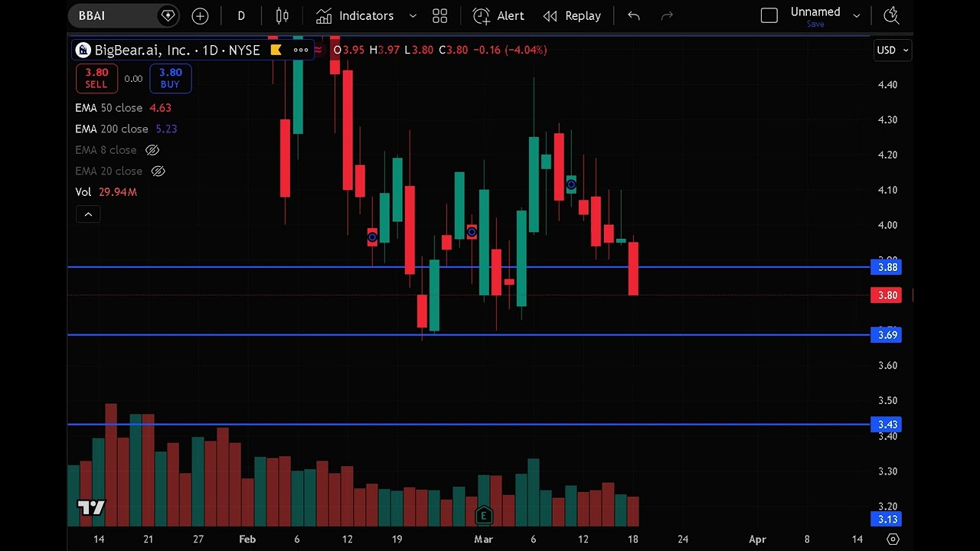Open the chart layout square selector
The width and height of the screenshot is (980, 551).
point(769,15)
